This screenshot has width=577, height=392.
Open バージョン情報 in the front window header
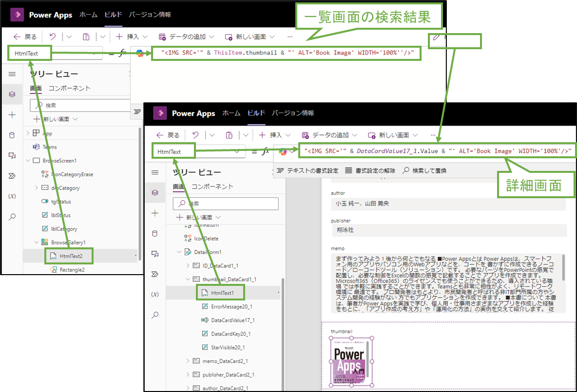(x=293, y=113)
